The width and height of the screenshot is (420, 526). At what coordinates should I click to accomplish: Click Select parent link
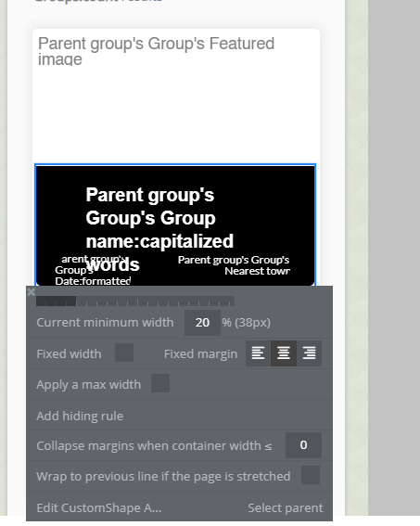pyautogui.click(x=286, y=507)
